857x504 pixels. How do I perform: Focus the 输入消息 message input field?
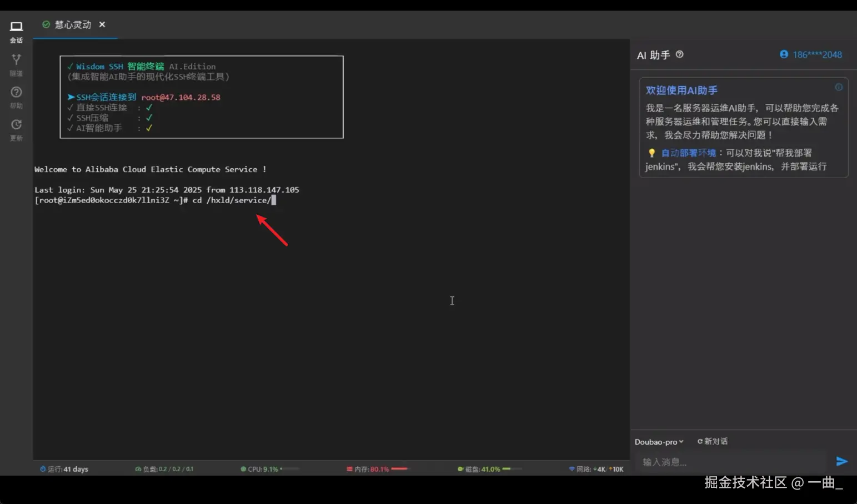[731, 462]
